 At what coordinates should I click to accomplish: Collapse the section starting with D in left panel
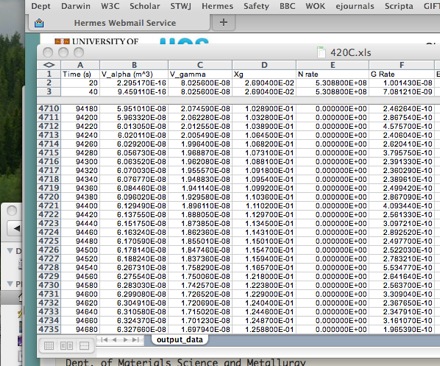10,251
